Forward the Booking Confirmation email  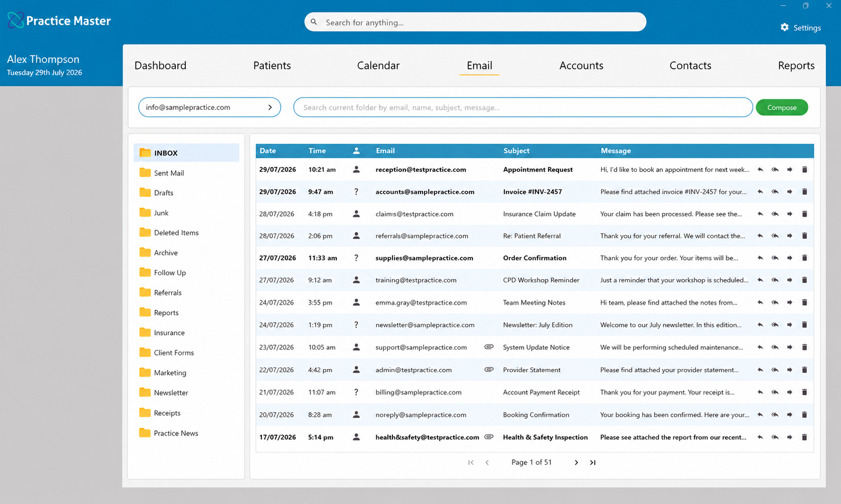(x=790, y=415)
